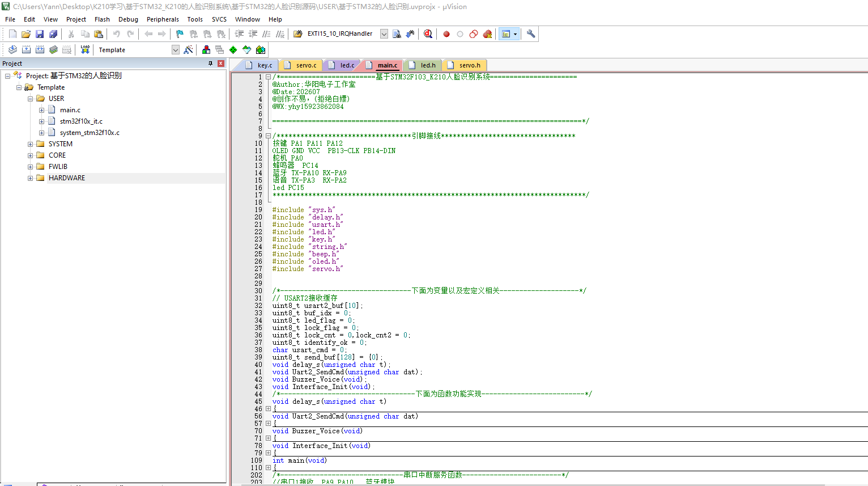
Task: Select stm32f10x_it.c in project tree
Action: 81,121
